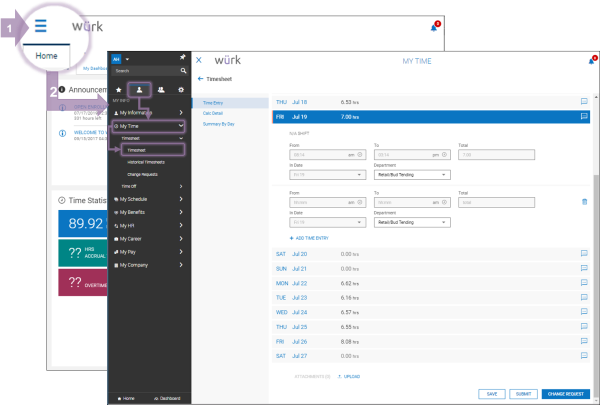The image size is (600, 405).
Task: Open the settings gear icon in sidebar
Action: 181,90
